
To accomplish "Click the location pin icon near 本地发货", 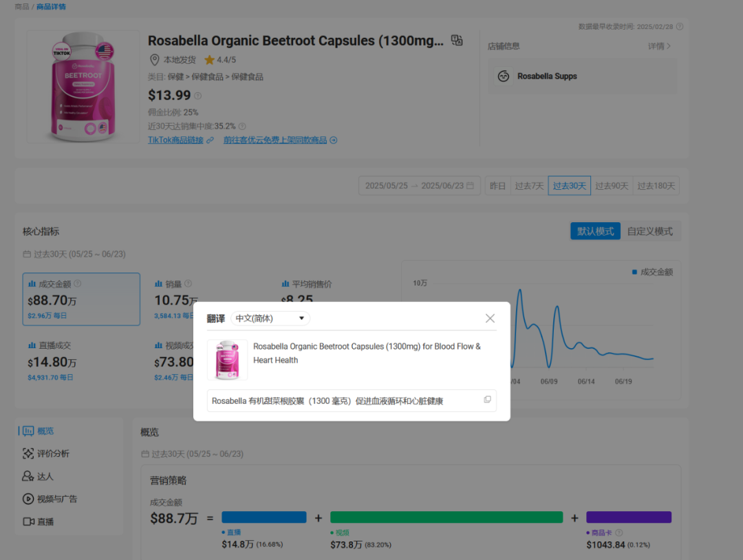I will (155, 60).
